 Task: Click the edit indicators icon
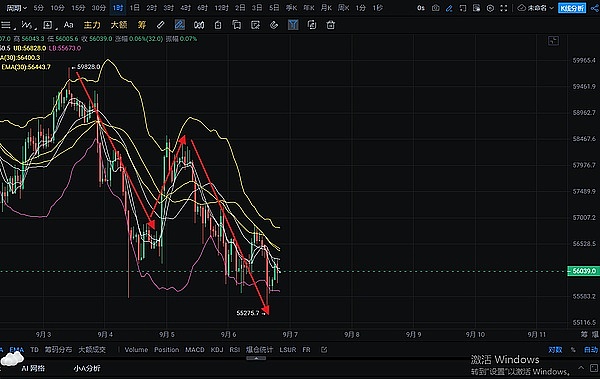coord(324,350)
